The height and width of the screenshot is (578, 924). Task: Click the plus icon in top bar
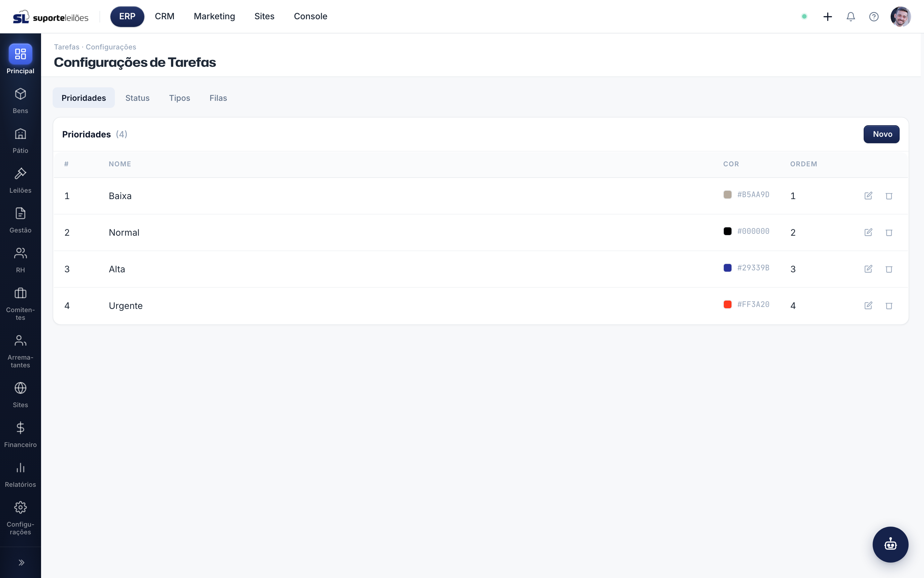[827, 16]
